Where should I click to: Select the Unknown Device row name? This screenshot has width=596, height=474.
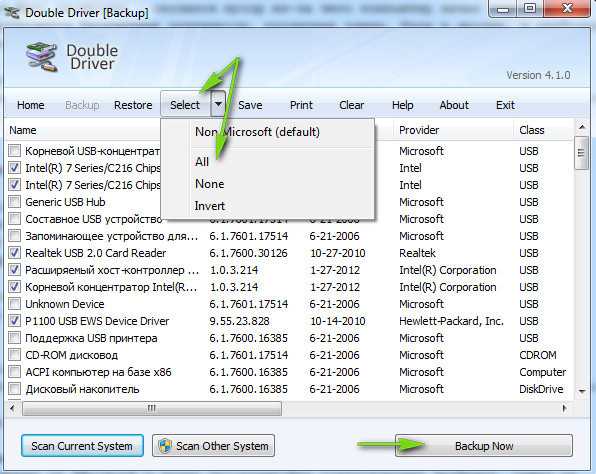tap(65, 304)
